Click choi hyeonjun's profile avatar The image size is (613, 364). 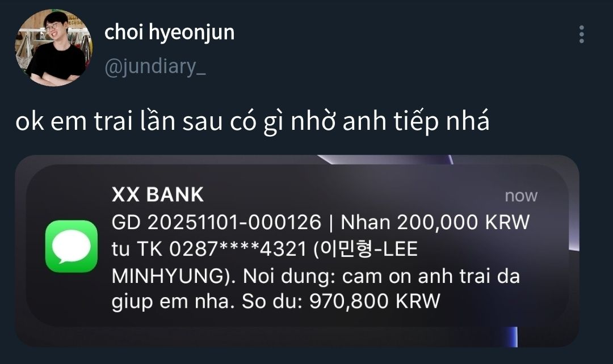[54, 48]
